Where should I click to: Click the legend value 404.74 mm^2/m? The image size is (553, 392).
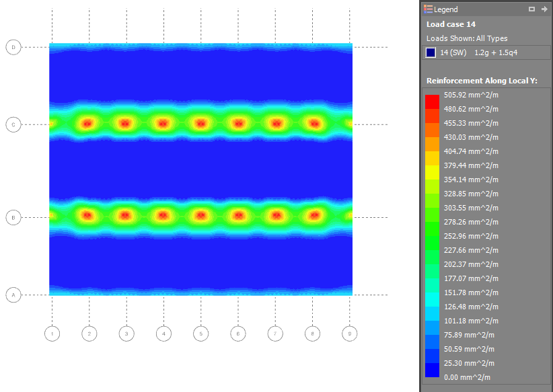pyautogui.click(x=471, y=151)
